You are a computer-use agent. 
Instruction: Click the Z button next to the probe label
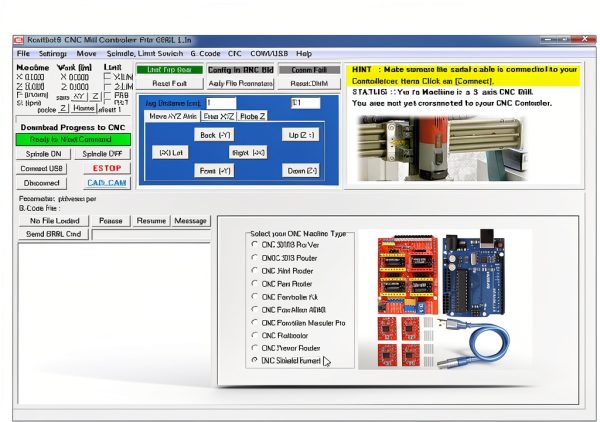click(x=63, y=109)
